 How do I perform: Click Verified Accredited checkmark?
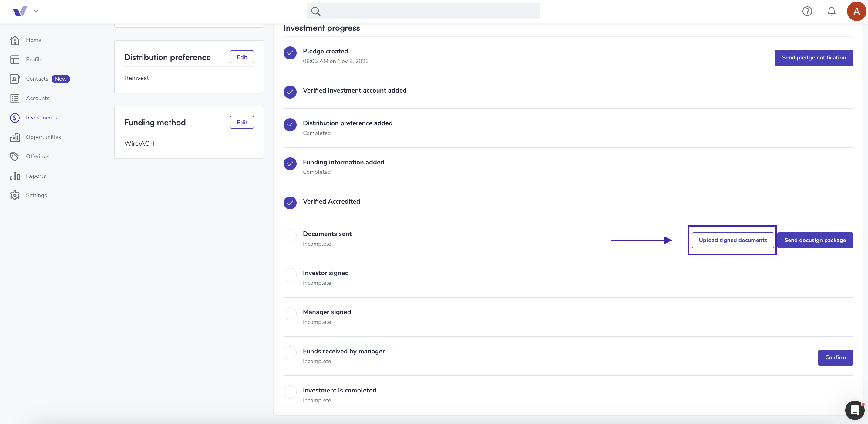290,203
